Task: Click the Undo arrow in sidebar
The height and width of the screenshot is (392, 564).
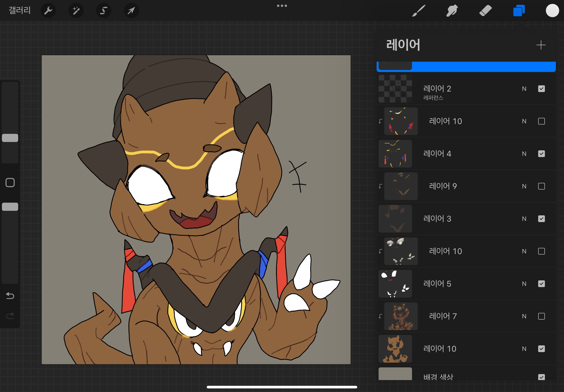Action: click(10, 296)
